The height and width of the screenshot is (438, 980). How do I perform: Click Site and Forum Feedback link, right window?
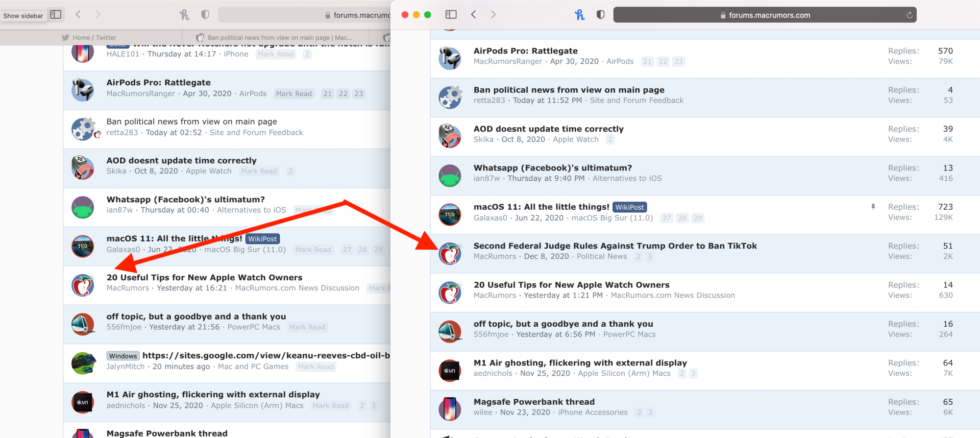637,100
